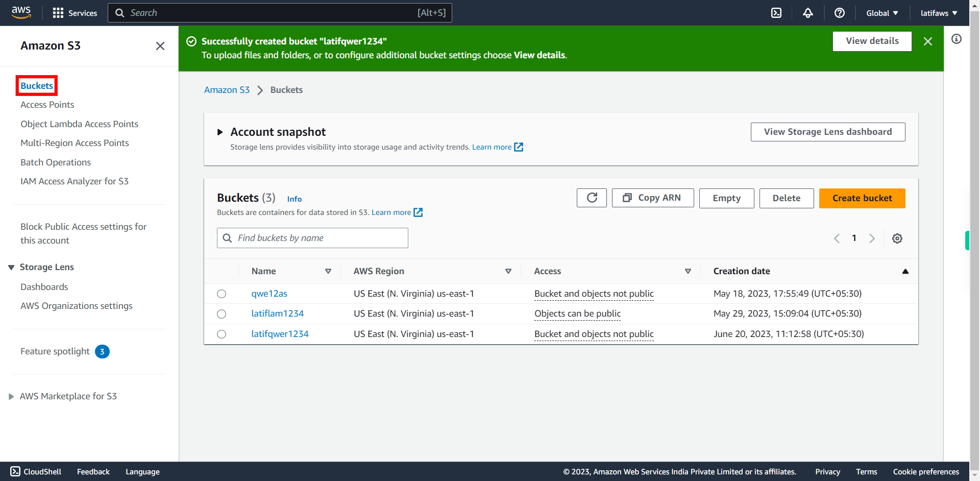Open the latifqwer1234 bucket link

click(x=280, y=334)
